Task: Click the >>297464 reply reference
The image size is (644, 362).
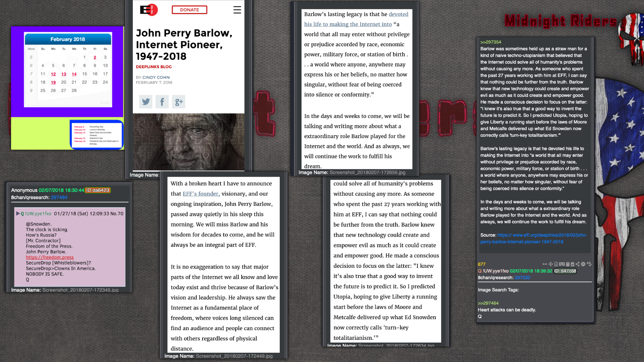Action: (488, 303)
